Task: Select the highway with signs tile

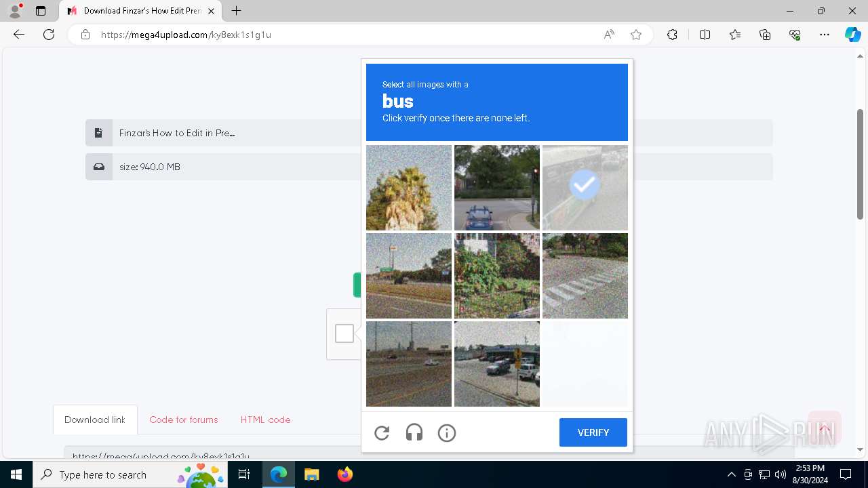Action: click(409, 276)
